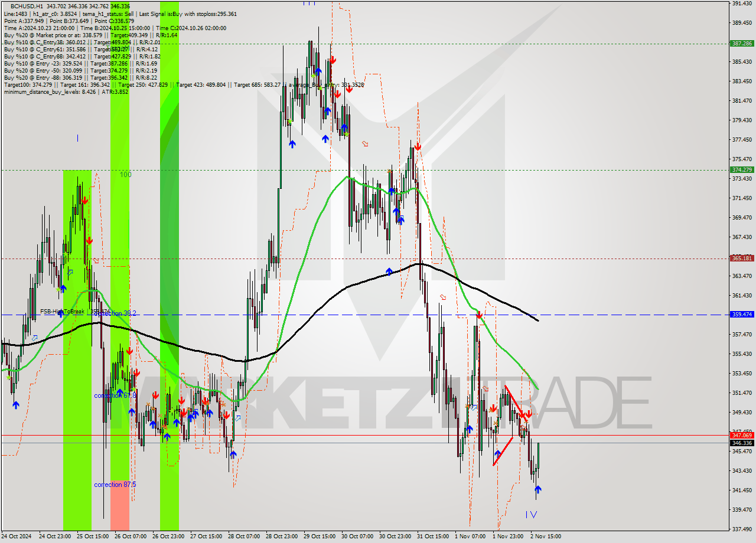Click the blue 359.474 price label

(741, 315)
